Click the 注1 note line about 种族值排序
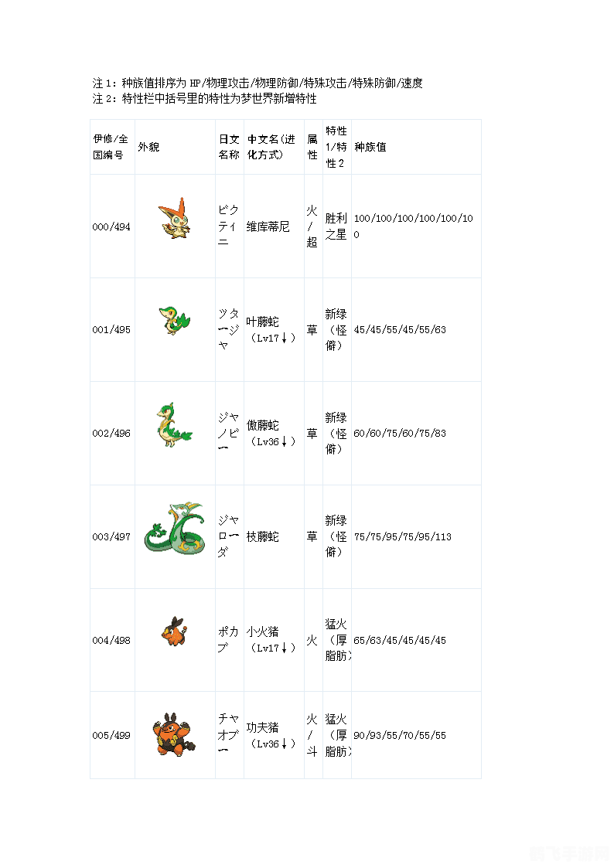Viewport: 614px width, 868px height. (x=258, y=83)
